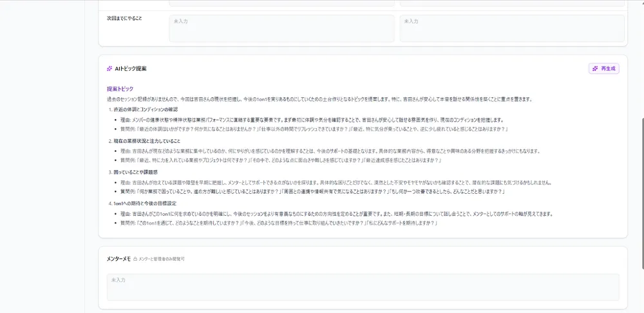
Task: Click the メンターメモ heading
Action: click(x=118, y=259)
